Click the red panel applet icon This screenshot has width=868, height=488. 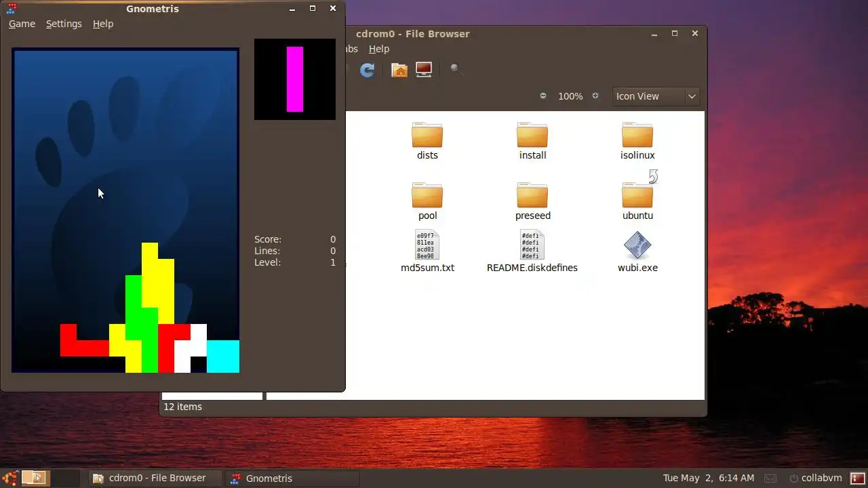pos(857,478)
